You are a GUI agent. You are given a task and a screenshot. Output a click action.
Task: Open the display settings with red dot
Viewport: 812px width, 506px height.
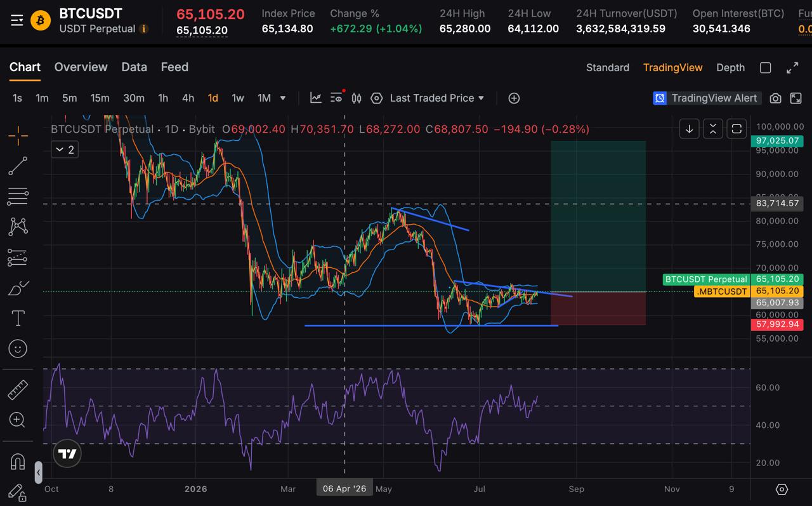pos(337,97)
